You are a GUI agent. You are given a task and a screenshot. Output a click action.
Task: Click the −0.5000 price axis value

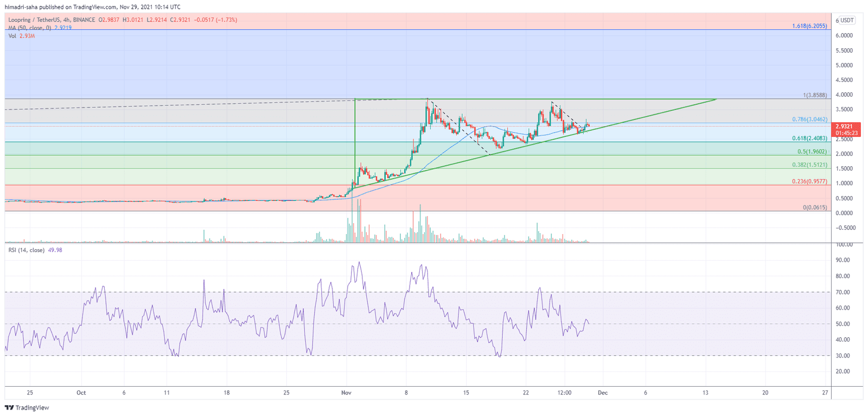(x=845, y=228)
